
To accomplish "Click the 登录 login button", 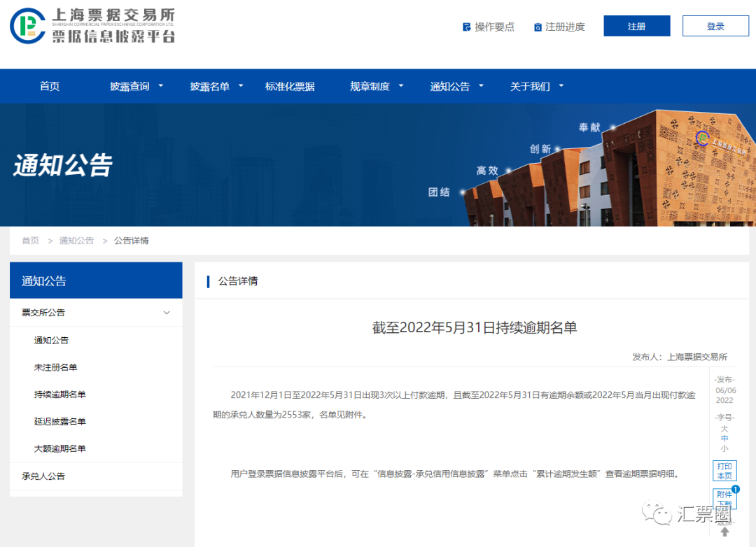I will click(715, 26).
